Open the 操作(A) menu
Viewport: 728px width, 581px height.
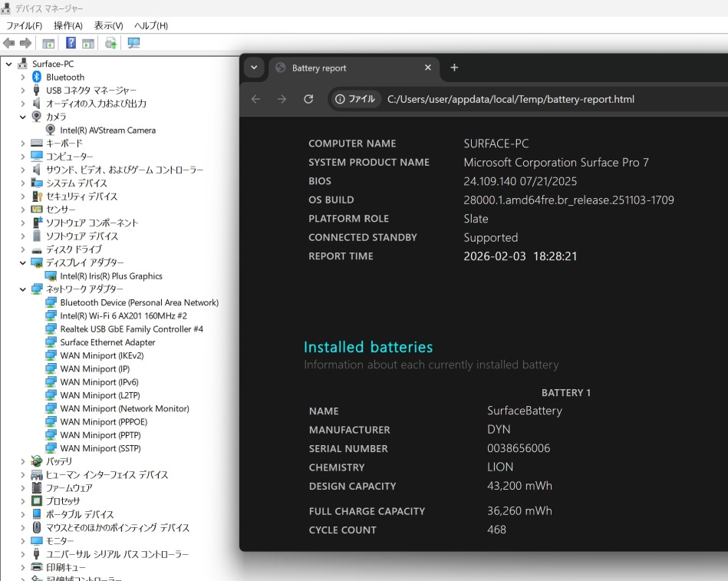point(68,26)
